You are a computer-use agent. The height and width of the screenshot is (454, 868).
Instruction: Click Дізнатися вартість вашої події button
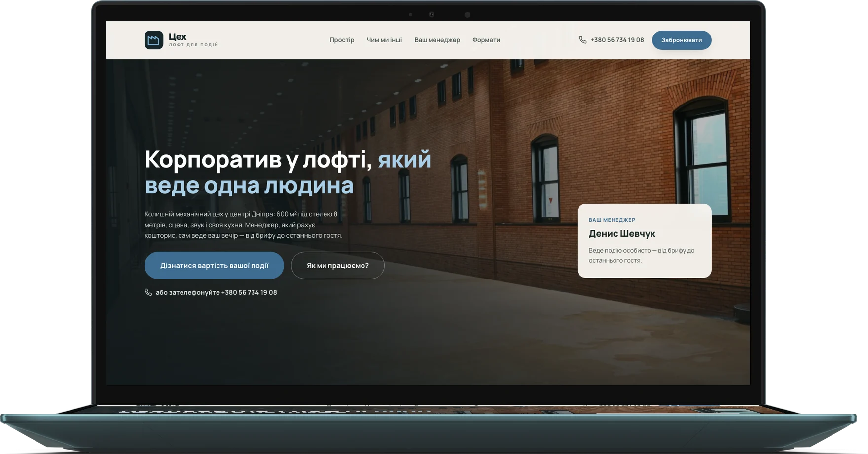(214, 265)
